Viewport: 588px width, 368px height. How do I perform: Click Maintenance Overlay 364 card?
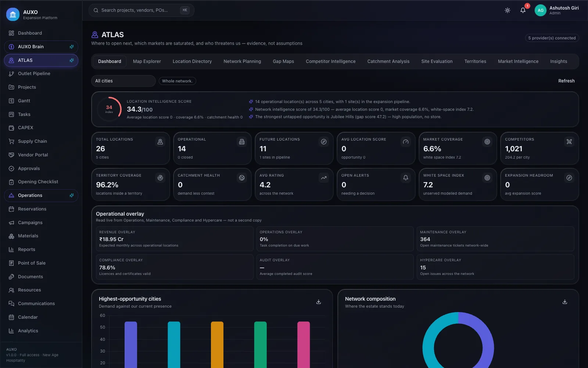(495, 239)
